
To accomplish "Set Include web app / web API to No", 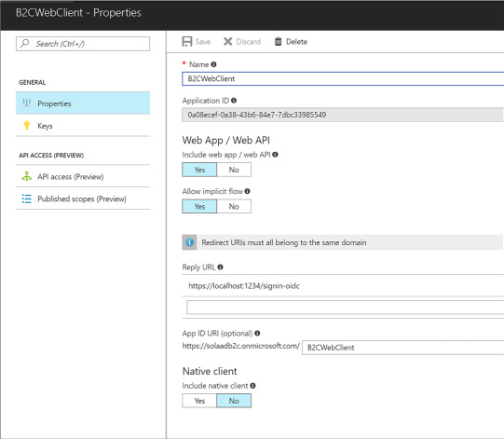I will pos(234,170).
